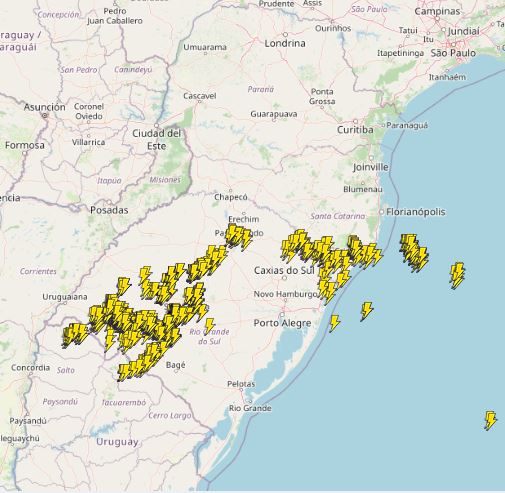This screenshot has width=505, height=493.
Task: Click the São Paulo city label
Action: (x=453, y=53)
